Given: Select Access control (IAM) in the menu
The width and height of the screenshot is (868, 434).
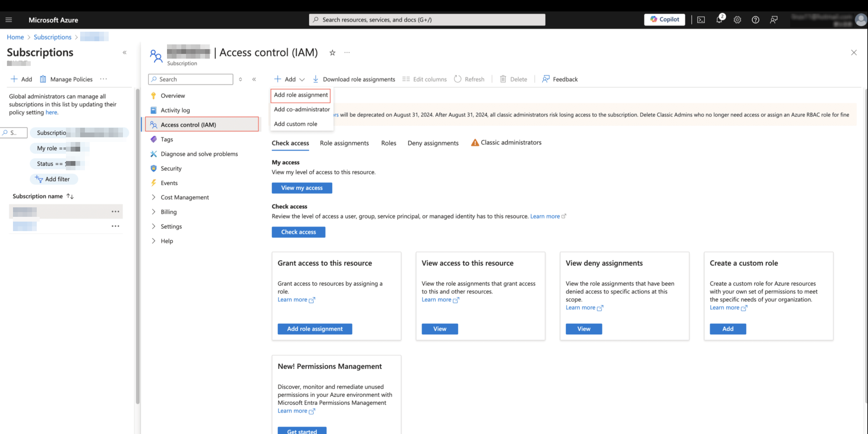Looking at the screenshot, I should coord(202,124).
